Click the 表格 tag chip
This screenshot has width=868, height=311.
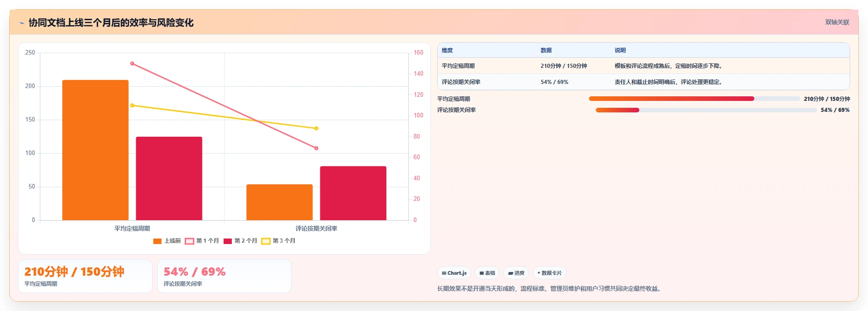(487, 273)
